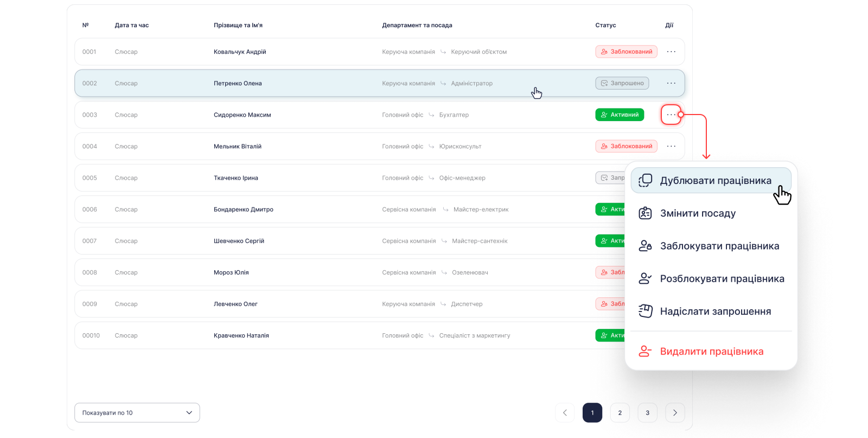The width and height of the screenshot is (868, 438).
Task: Click position text Майстер-сантехнік
Action: (x=480, y=240)
